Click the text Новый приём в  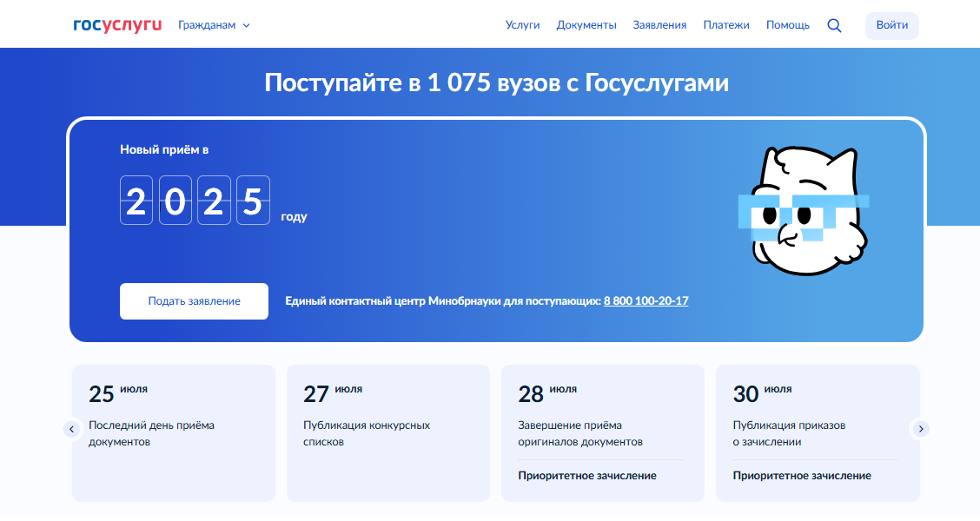[x=164, y=150]
